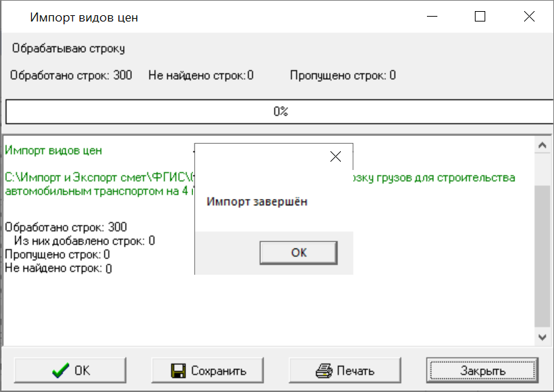The width and height of the screenshot is (554, 392).
Task: Click the log's vertical scrollbar thumb
Action: coord(542,256)
